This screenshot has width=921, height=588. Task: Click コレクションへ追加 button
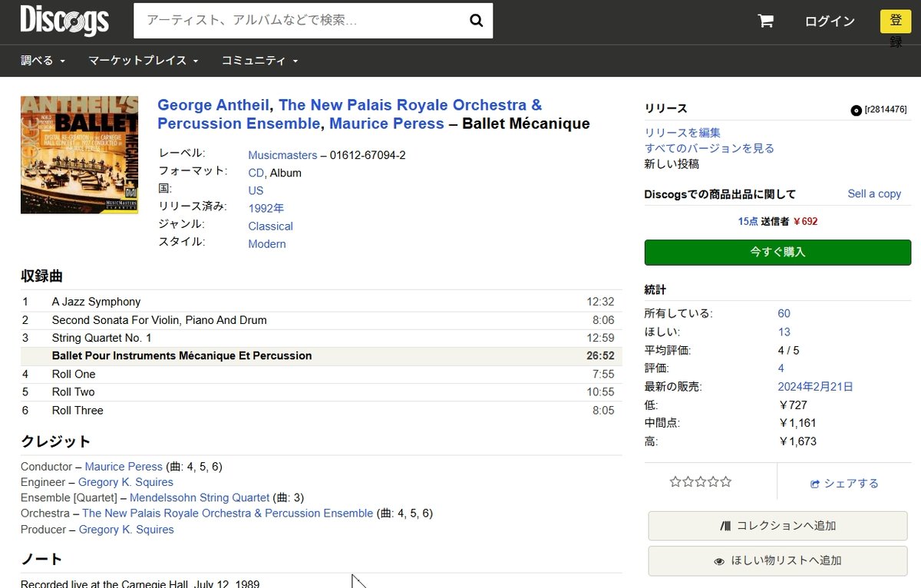pos(777,526)
